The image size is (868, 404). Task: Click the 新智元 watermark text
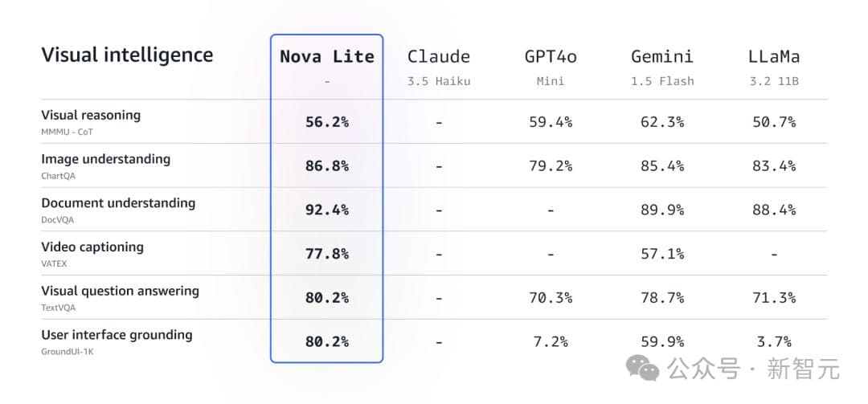click(x=802, y=369)
